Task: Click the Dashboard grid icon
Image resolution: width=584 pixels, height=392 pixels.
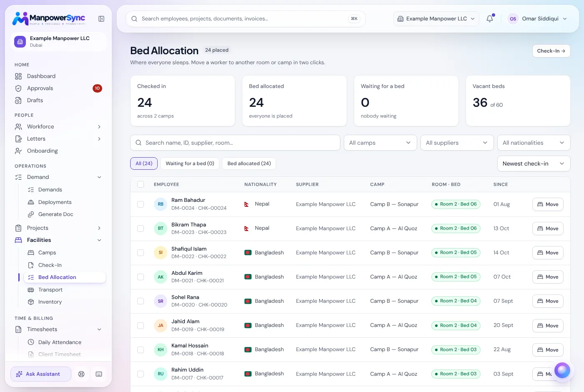Action: tap(18, 76)
